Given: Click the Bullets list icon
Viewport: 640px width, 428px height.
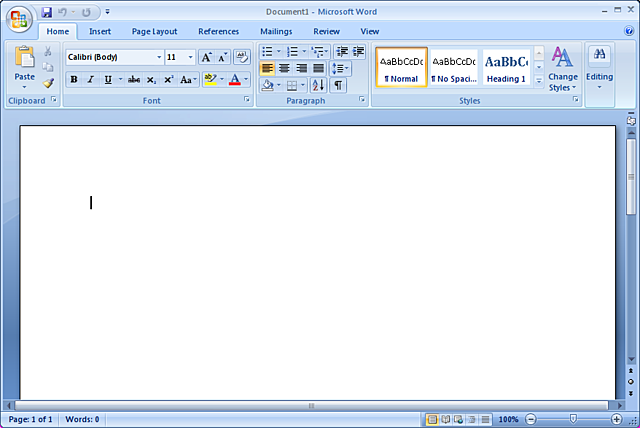Looking at the screenshot, I should tap(267, 51).
